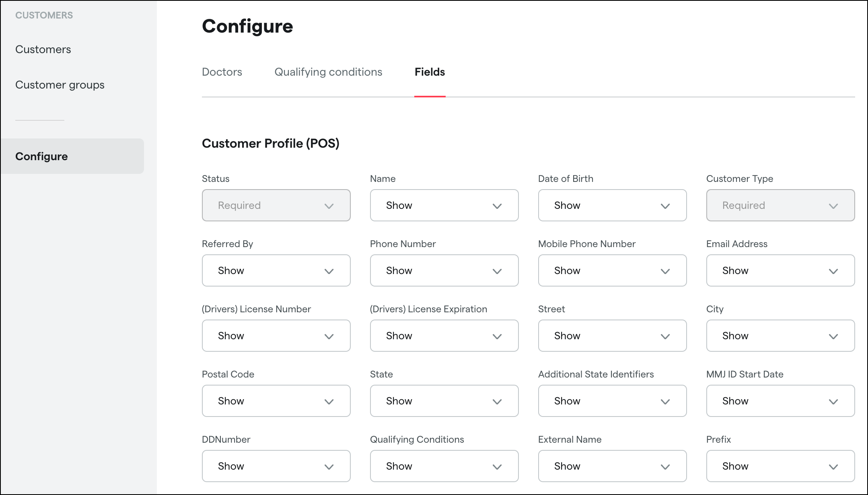The height and width of the screenshot is (495, 868).
Task: Open the State field dropdown
Action: coord(444,401)
